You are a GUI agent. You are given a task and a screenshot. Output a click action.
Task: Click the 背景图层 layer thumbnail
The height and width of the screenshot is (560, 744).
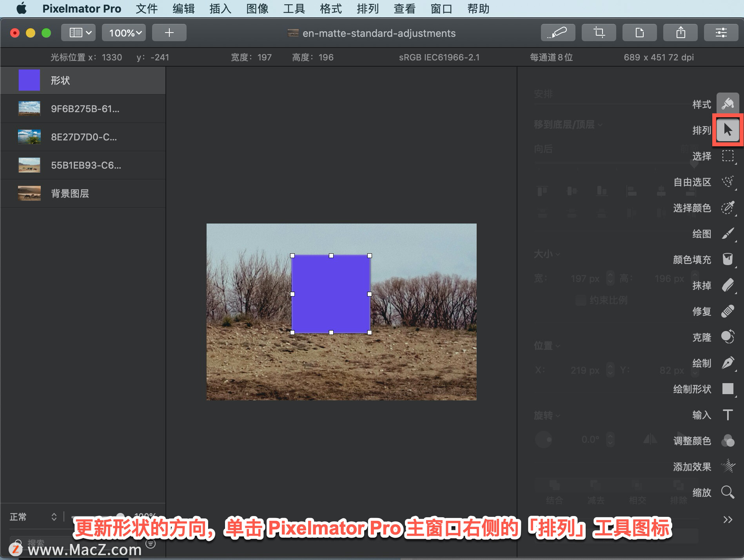pyautogui.click(x=29, y=193)
